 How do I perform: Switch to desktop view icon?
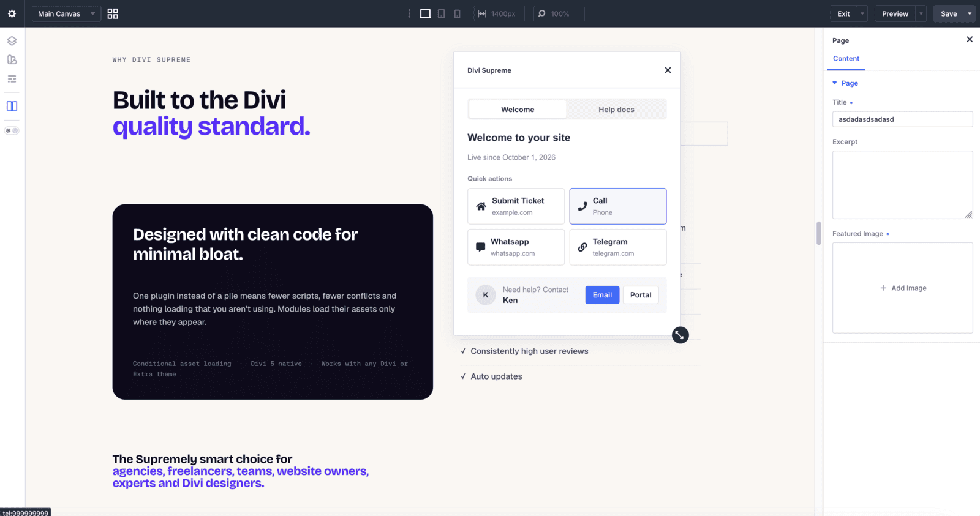[425, 13]
